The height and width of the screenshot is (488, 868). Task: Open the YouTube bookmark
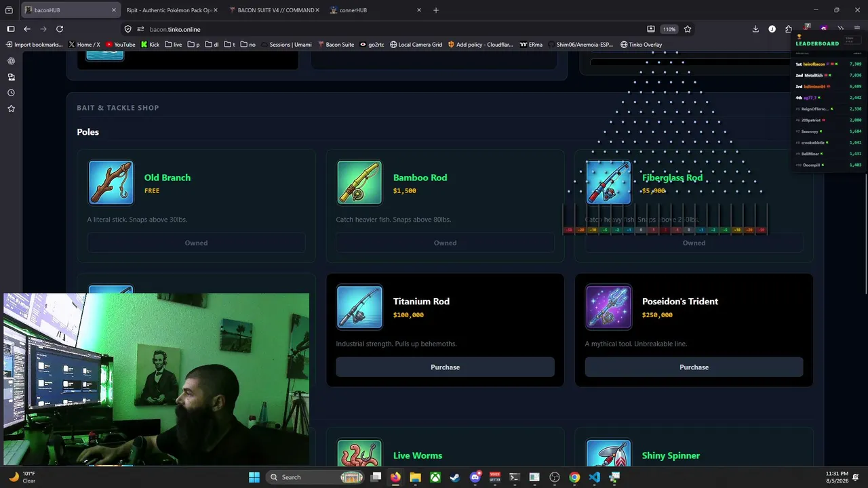pyautogui.click(x=120, y=45)
